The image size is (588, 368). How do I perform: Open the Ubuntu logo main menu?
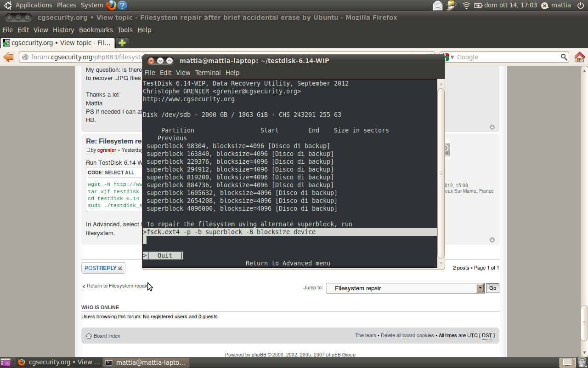[8, 6]
